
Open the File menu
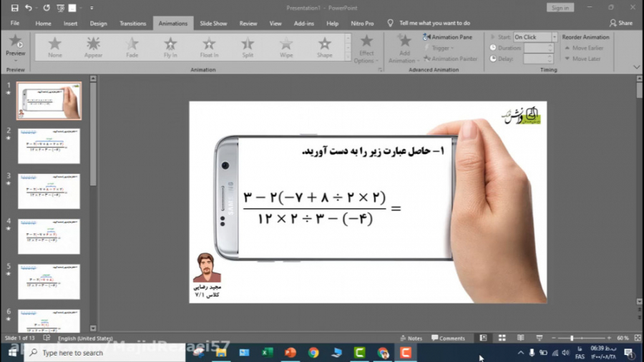[x=15, y=24]
